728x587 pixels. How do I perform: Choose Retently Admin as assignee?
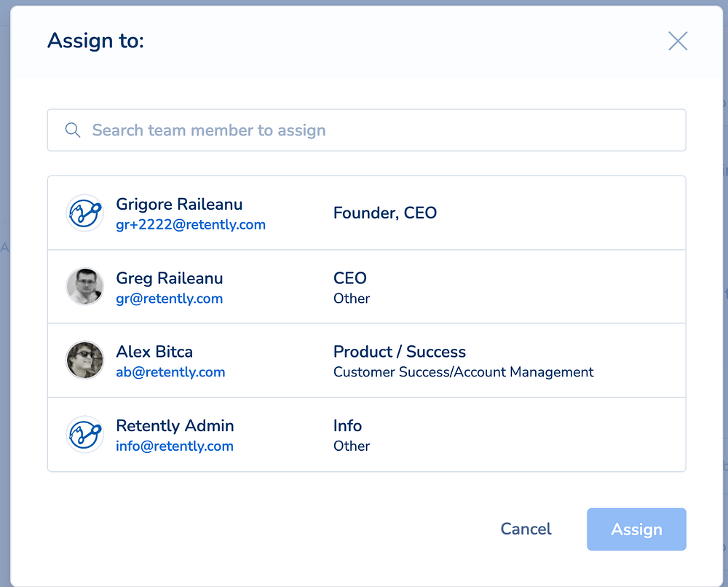pos(175,425)
